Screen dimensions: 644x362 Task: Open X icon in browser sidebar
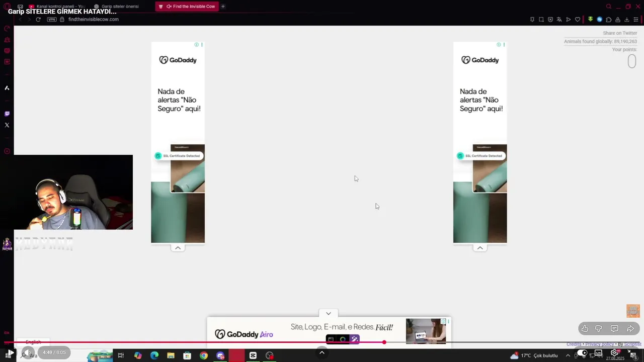click(x=7, y=125)
